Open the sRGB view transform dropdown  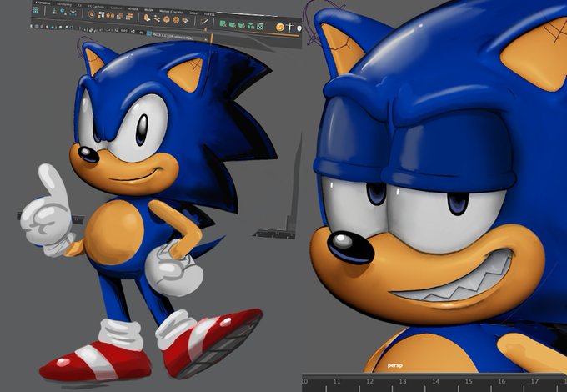pyautogui.click(x=178, y=36)
